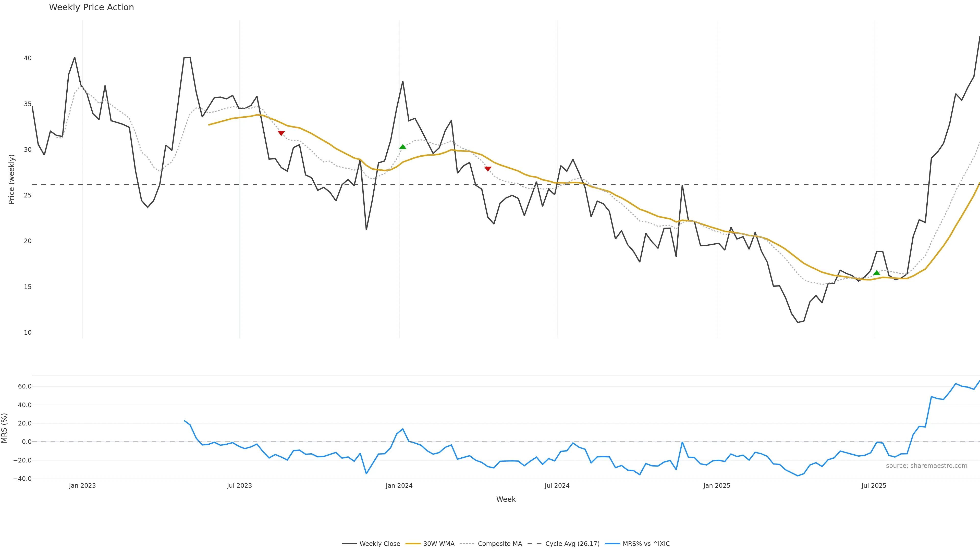Toggle Composite MA legend label
Screen dimensions: 980x551
click(499, 544)
